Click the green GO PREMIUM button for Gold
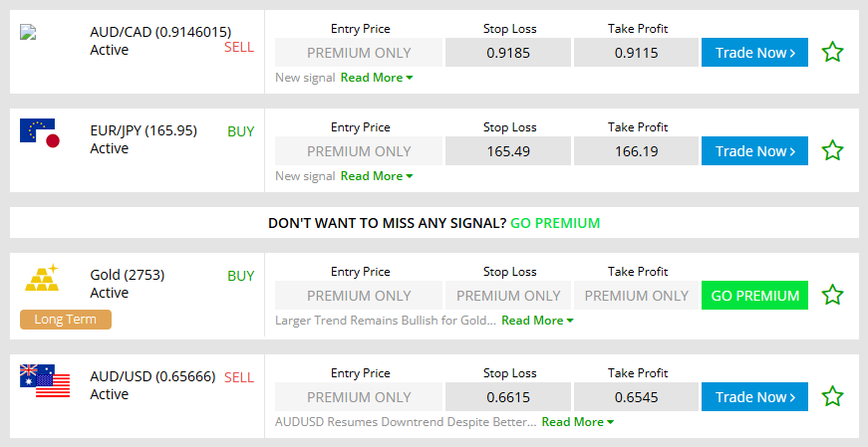The image size is (868, 447). tap(754, 296)
